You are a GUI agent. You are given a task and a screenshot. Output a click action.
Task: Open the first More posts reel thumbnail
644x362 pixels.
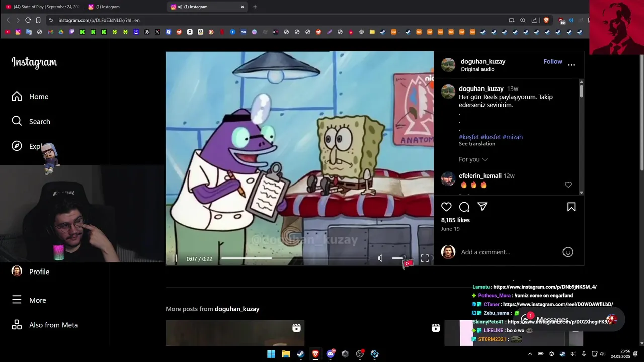click(x=235, y=333)
